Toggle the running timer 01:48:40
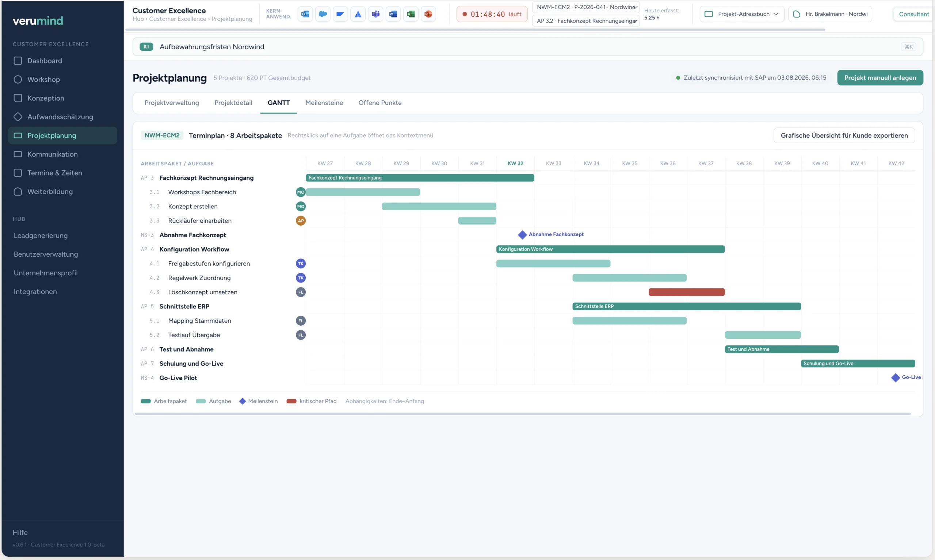Viewport: 935px width, 560px height. [492, 14]
